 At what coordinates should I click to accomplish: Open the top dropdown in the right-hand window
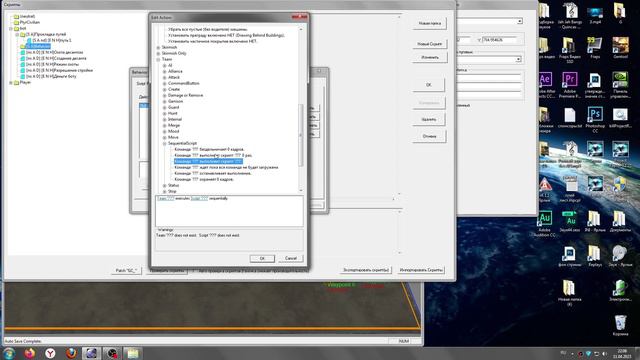519,21
